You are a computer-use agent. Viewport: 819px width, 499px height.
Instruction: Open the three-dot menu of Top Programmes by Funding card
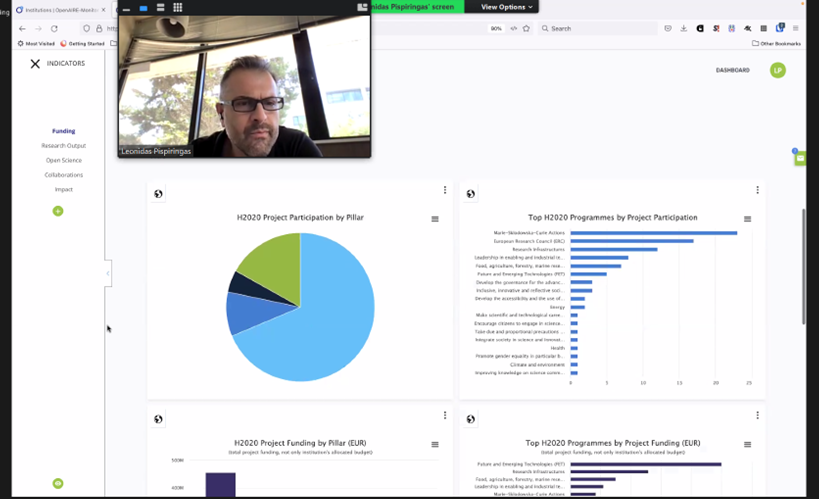(x=757, y=415)
